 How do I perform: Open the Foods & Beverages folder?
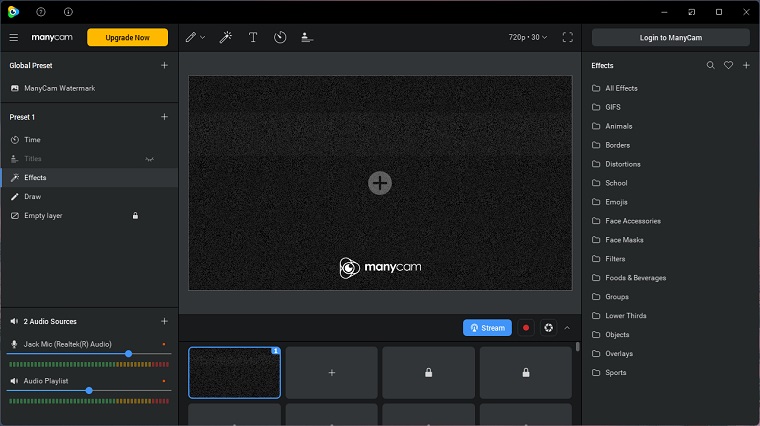click(629, 278)
